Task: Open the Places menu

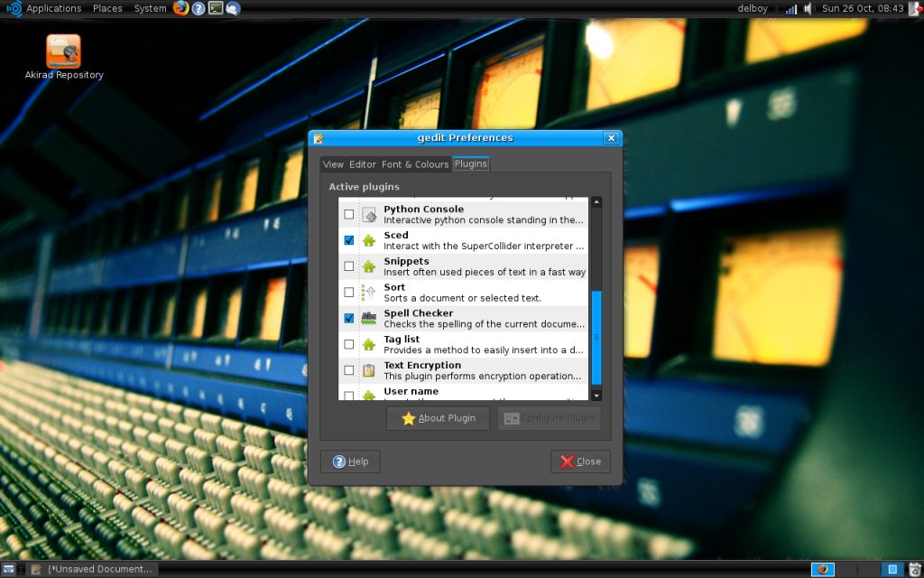Action: pyautogui.click(x=108, y=8)
